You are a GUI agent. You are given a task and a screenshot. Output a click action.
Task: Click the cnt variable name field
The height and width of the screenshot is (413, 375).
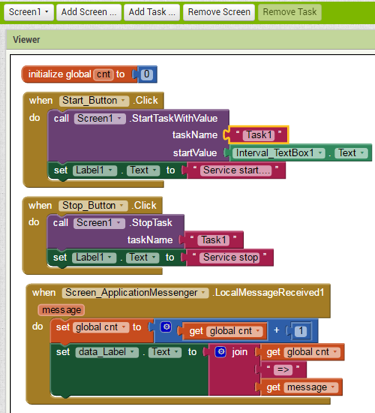[x=104, y=74]
